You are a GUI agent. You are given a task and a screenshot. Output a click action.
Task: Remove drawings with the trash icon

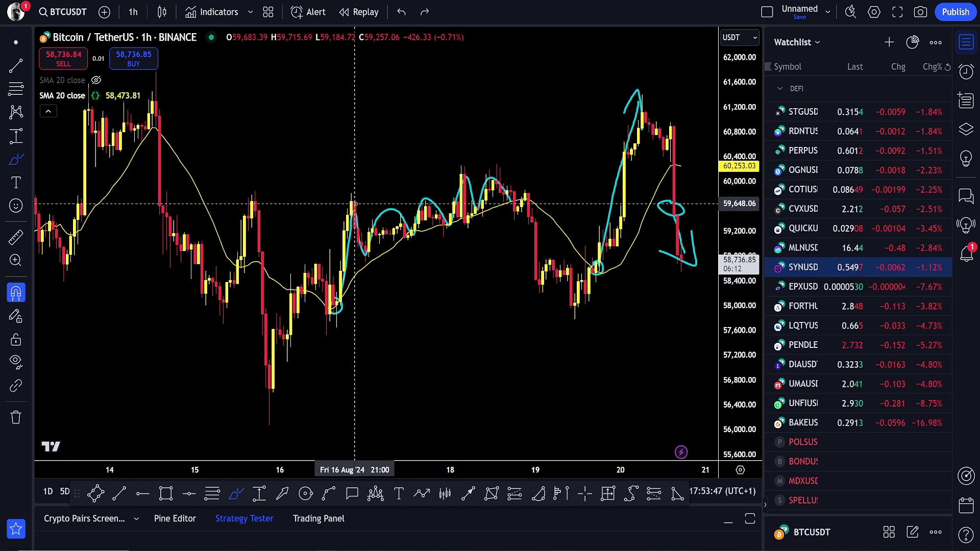[x=16, y=417]
